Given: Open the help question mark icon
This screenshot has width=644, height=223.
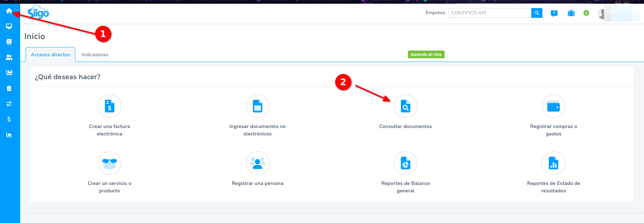Looking at the screenshot, I should click(554, 13).
